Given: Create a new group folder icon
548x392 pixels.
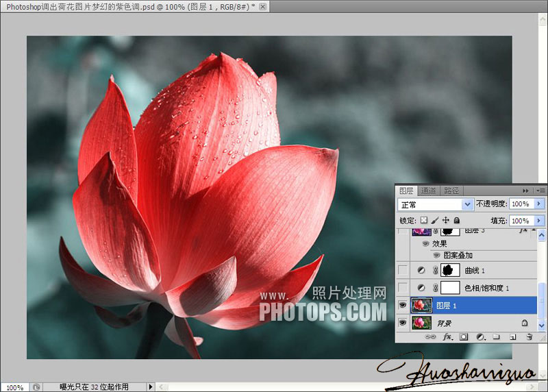Looking at the screenshot, I should [496, 336].
